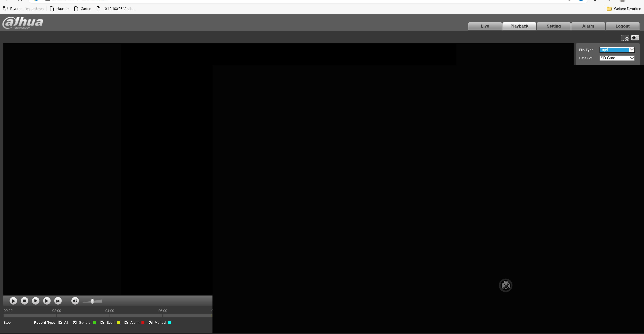
Task: Switch to the Live tab
Action: 485,26
